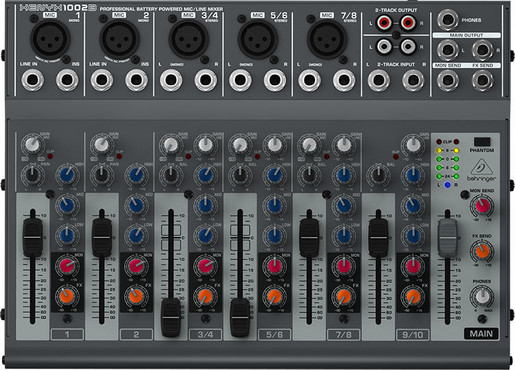Viewport: 515px width, 370px height.
Task: Turn channel 1 PAN knob
Action: (32, 175)
